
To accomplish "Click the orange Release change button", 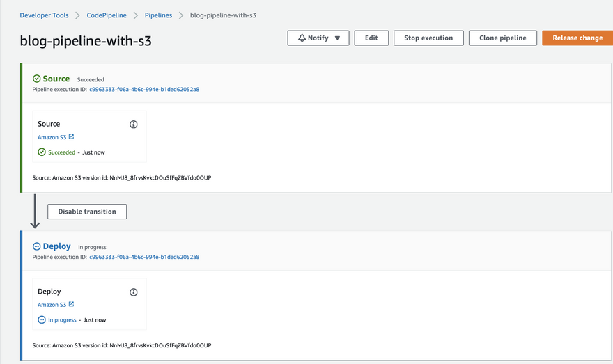I will pyautogui.click(x=577, y=38).
